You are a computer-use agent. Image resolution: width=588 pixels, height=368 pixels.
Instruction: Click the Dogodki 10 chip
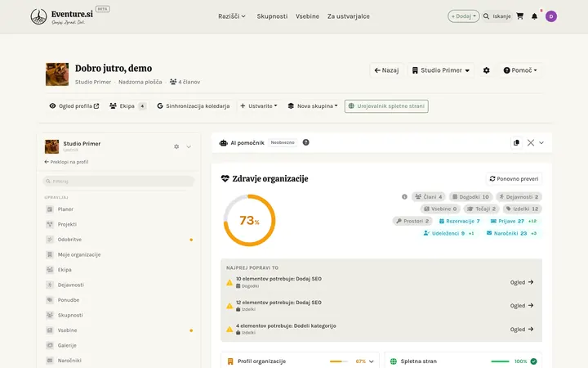pos(470,197)
